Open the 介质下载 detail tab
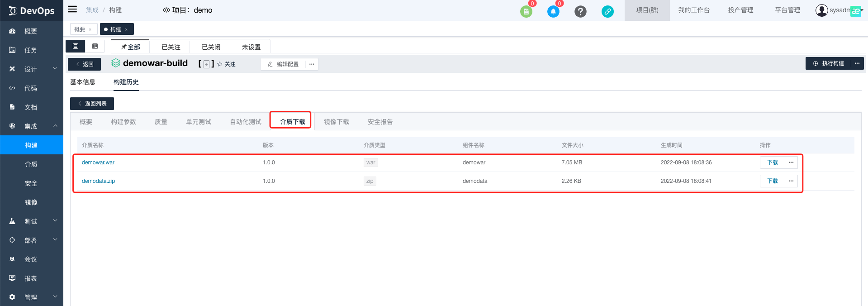 (293, 122)
